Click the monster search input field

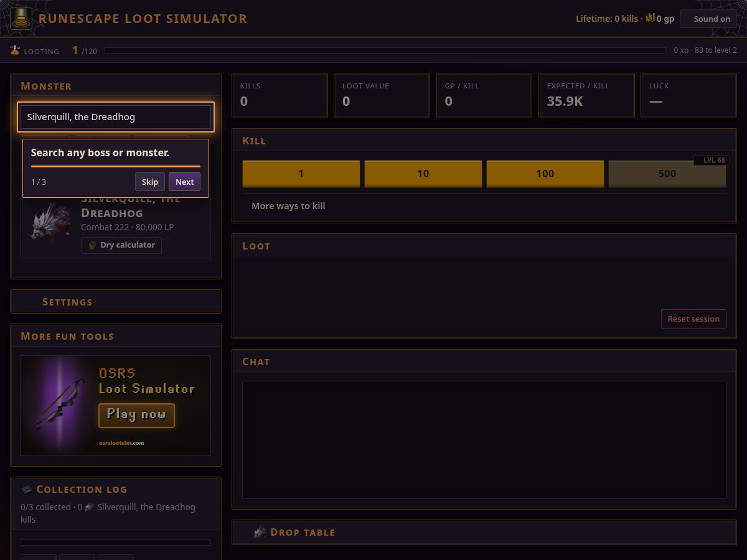[x=116, y=117]
